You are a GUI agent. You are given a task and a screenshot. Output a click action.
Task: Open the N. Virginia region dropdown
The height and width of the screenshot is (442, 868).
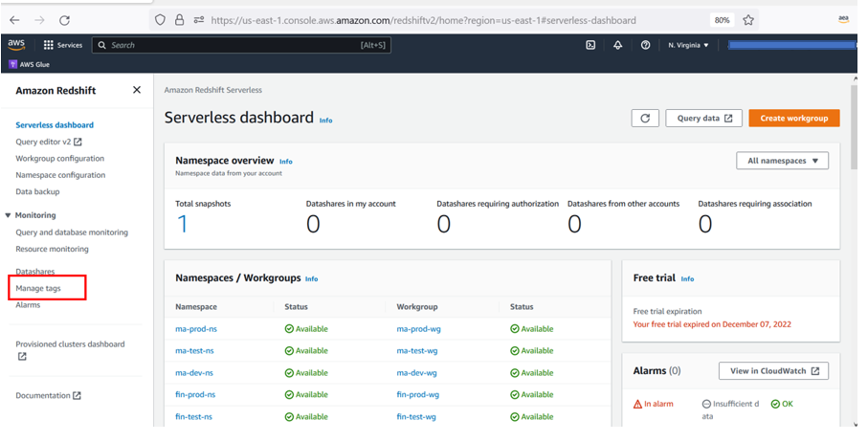coord(688,45)
